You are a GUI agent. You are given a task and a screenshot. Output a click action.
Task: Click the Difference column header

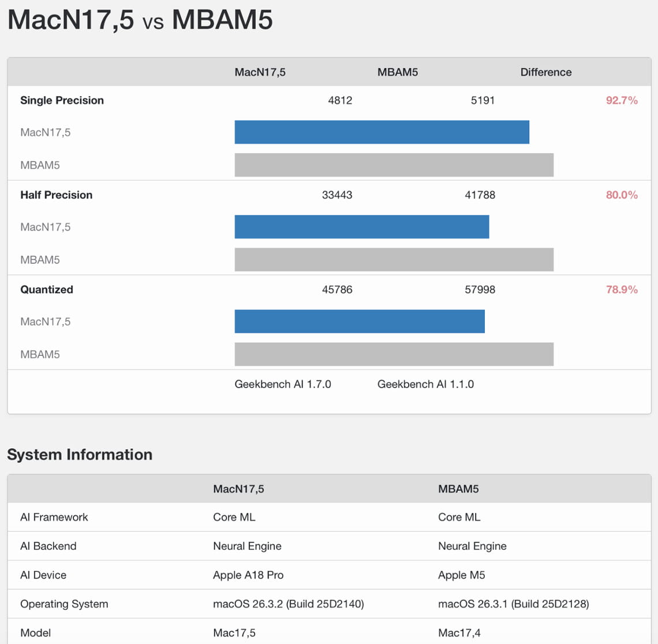click(x=545, y=72)
